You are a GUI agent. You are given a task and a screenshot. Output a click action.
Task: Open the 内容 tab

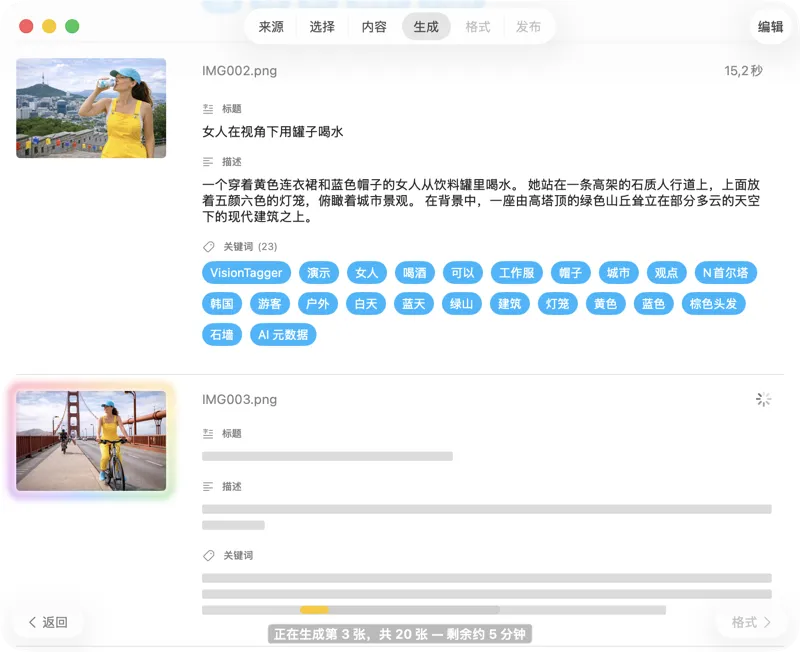point(373,26)
